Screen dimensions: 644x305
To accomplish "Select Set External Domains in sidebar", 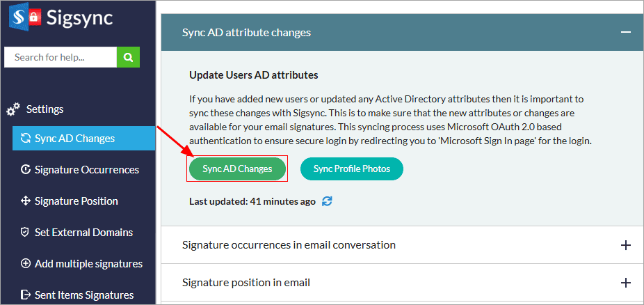I will (x=83, y=233).
